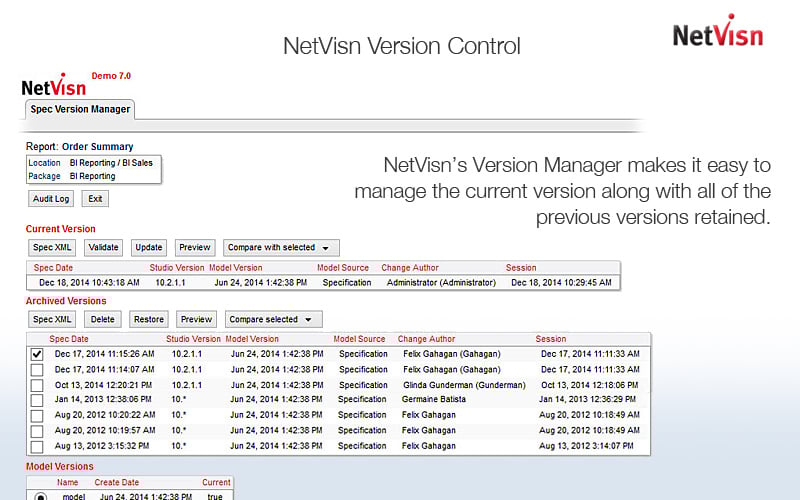Click Administrator (Administrator) author cell
The image size is (800, 500).
point(441,282)
